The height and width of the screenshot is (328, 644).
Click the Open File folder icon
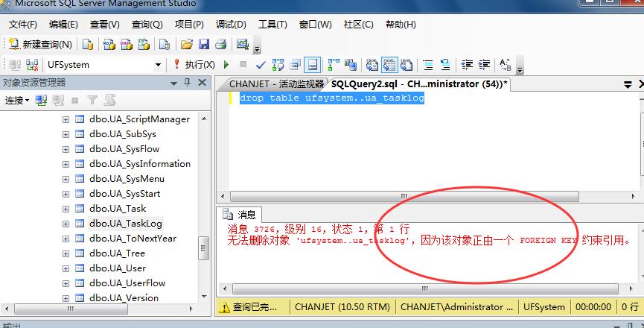[187, 45]
